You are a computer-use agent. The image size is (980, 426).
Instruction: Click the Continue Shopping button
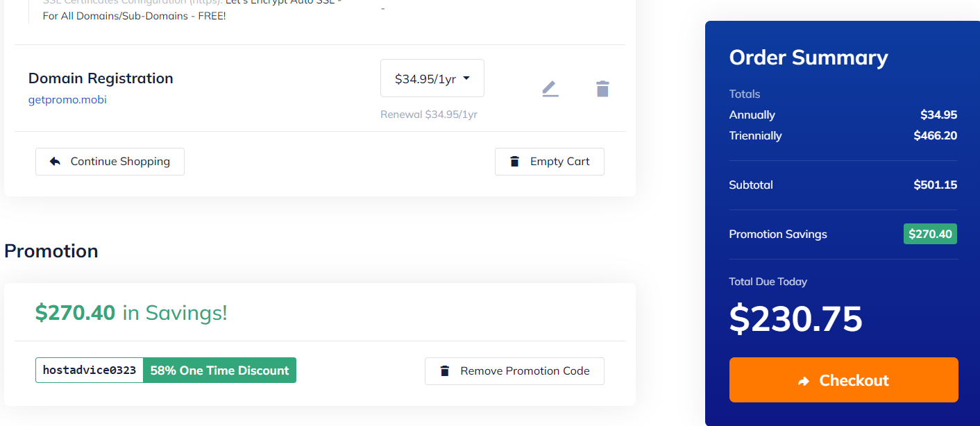pyautogui.click(x=110, y=162)
